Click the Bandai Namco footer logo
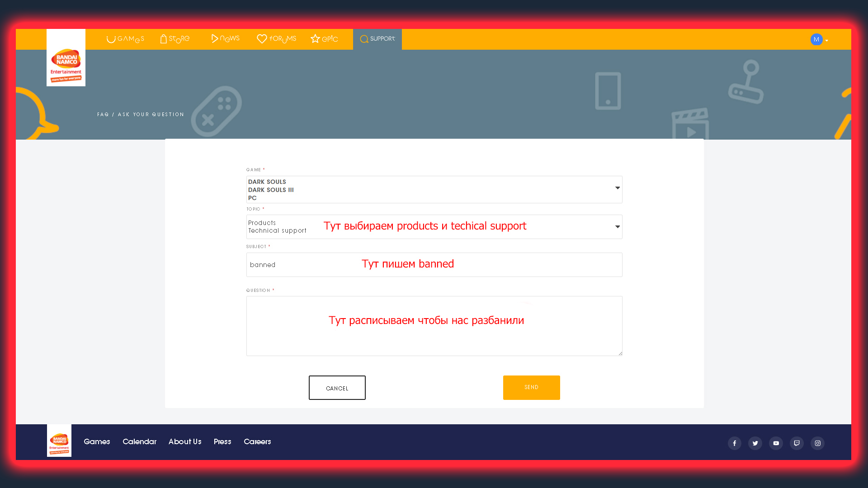This screenshot has height=488, width=868. click(59, 441)
